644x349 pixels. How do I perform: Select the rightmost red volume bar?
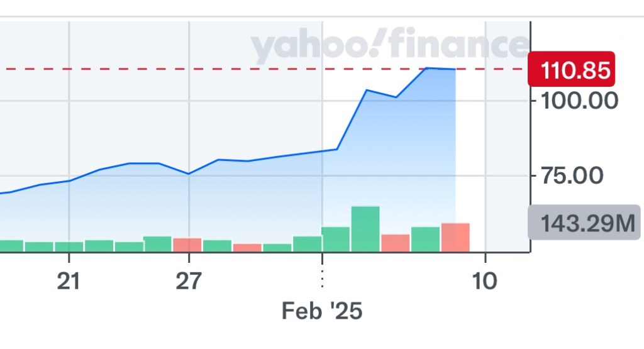[x=455, y=237]
